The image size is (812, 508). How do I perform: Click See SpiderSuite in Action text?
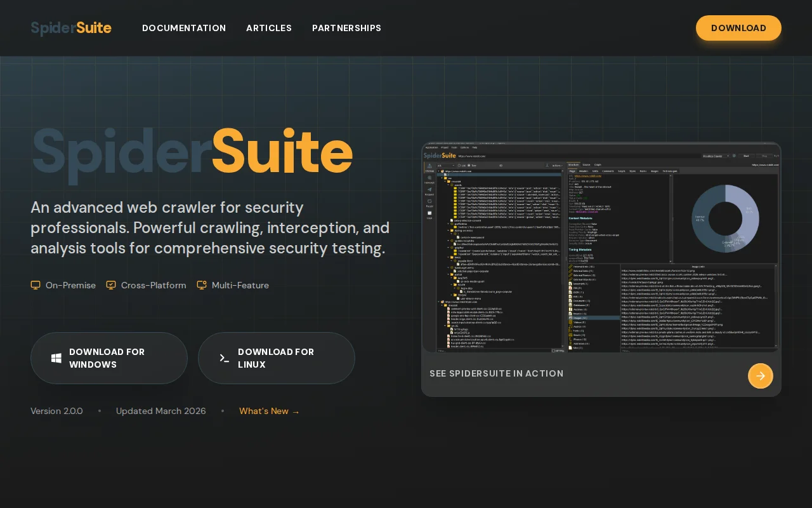click(496, 373)
